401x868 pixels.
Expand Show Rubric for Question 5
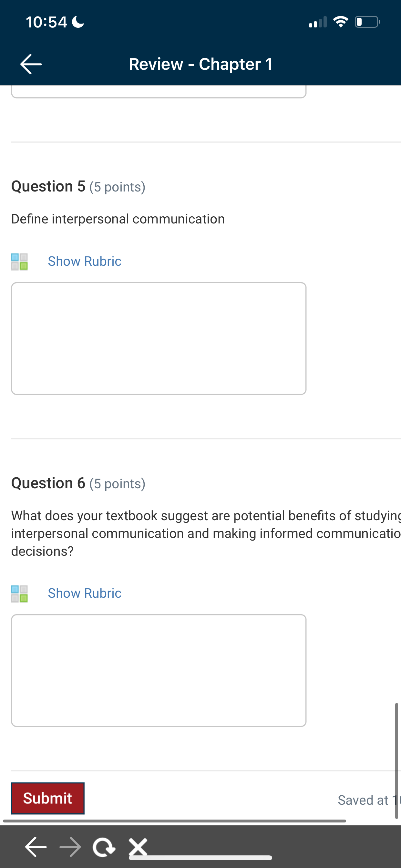tap(85, 262)
